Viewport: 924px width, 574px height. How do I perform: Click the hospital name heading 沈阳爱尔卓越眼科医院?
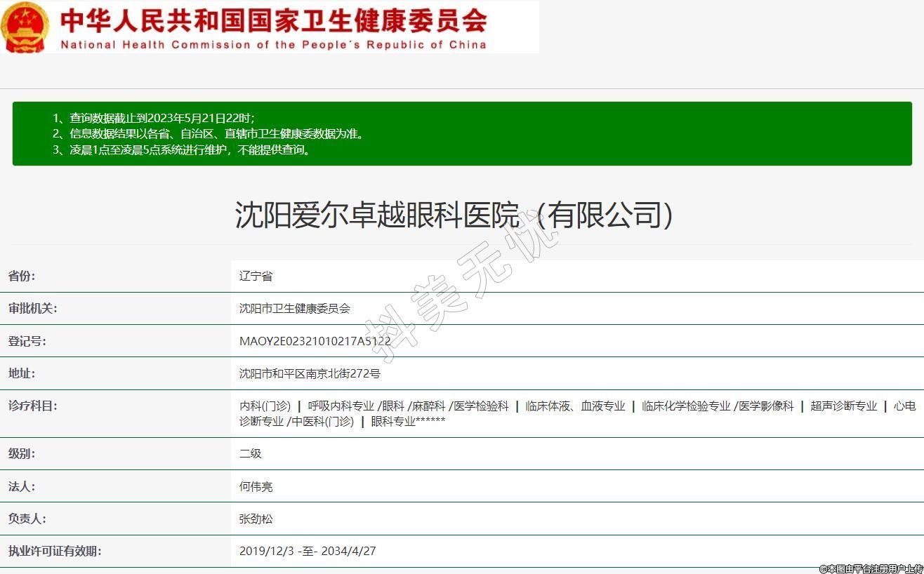[x=454, y=215]
